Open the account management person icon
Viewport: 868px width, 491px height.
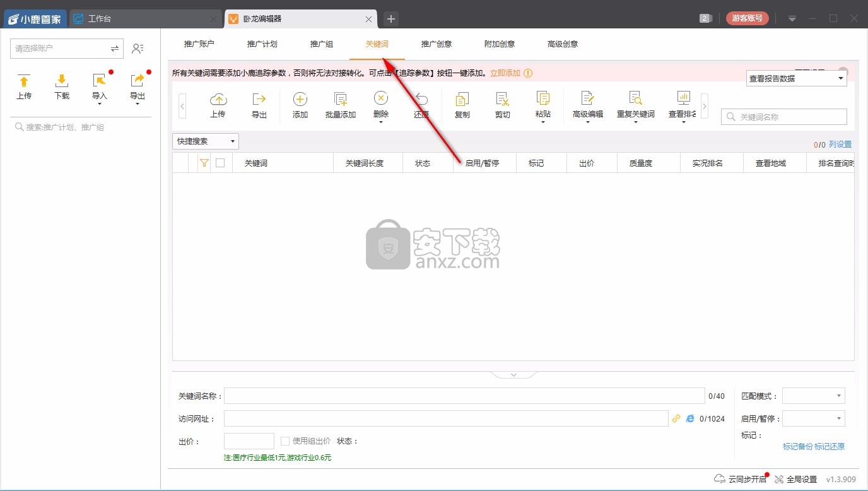pyautogui.click(x=138, y=49)
